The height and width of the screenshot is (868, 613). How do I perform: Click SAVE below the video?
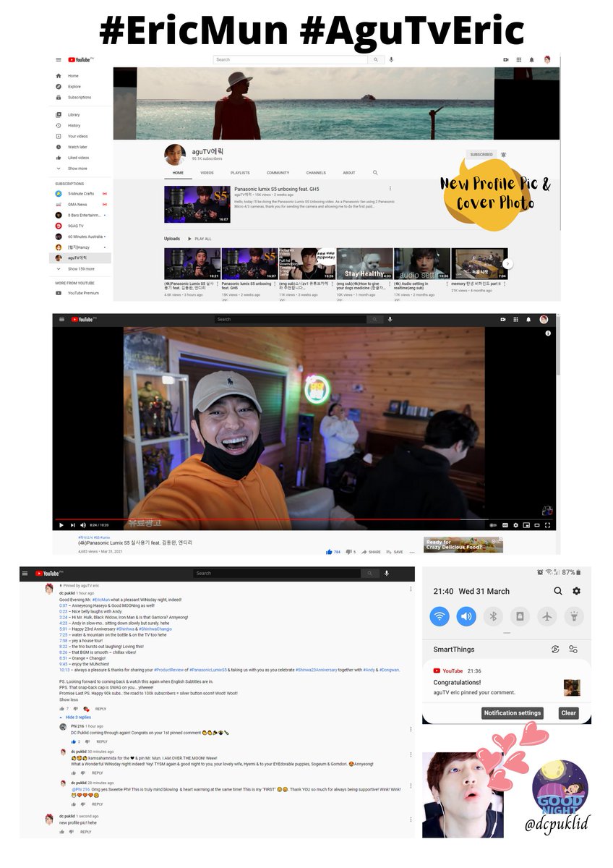395,552
